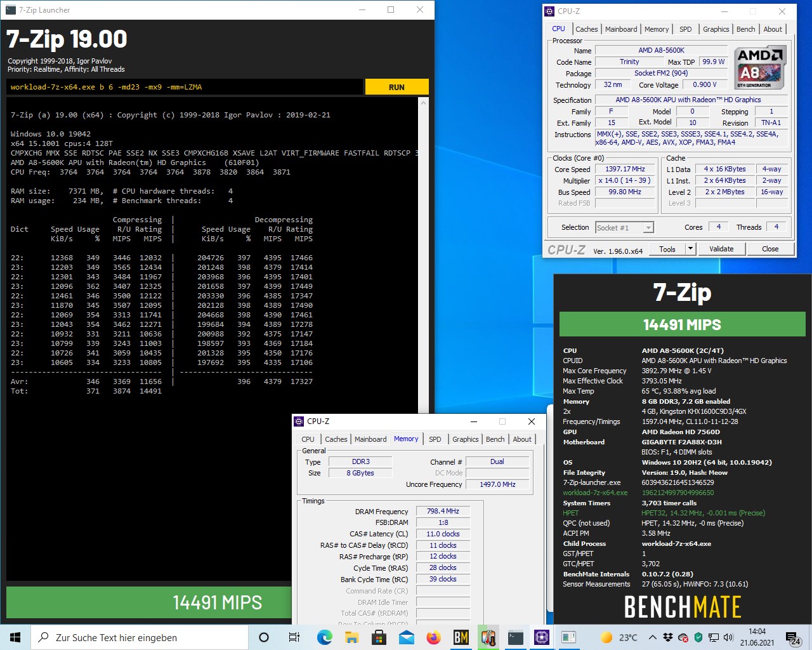Click the CAS# Latency value 11.0 clocks
812x650 pixels.
click(443, 534)
